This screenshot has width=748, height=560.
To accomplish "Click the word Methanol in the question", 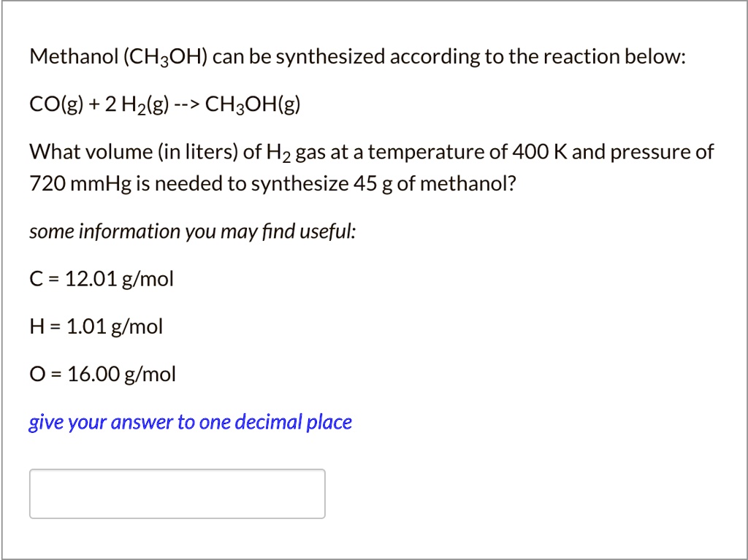I will (73, 55).
